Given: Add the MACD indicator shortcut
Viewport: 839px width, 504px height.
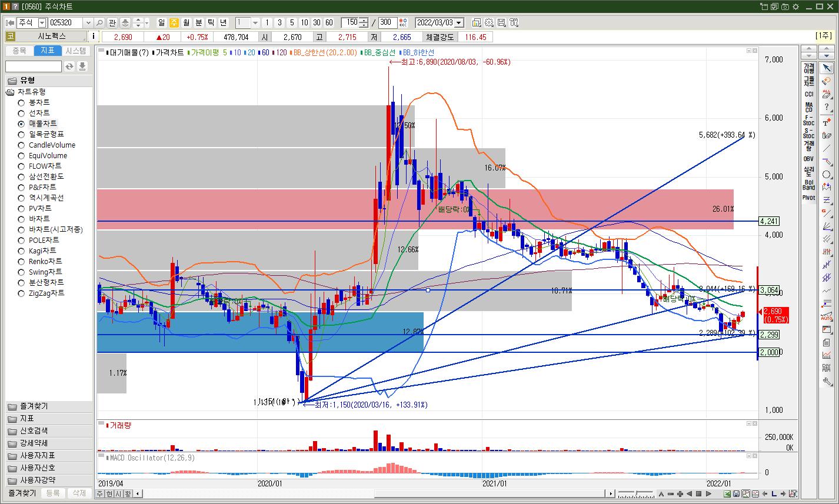Looking at the screenshot, I should [x=808, y=107].
